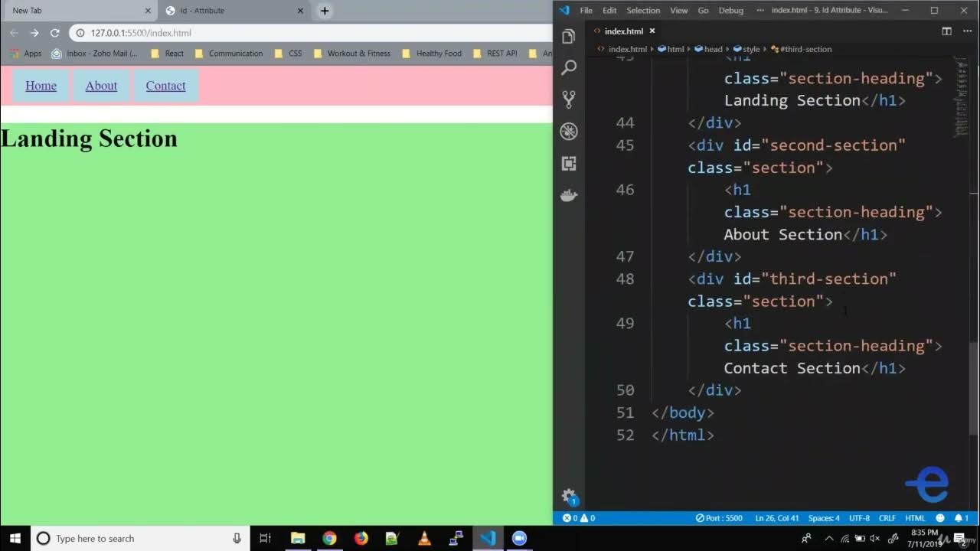The image size is (980, 551).
Task: Show hidden menu items via ellipsis
Action: coord(759,11)
